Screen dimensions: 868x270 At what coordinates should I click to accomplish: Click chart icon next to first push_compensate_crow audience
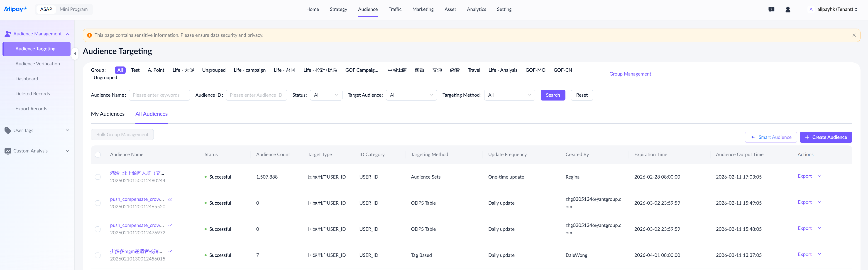pos(170,199)
